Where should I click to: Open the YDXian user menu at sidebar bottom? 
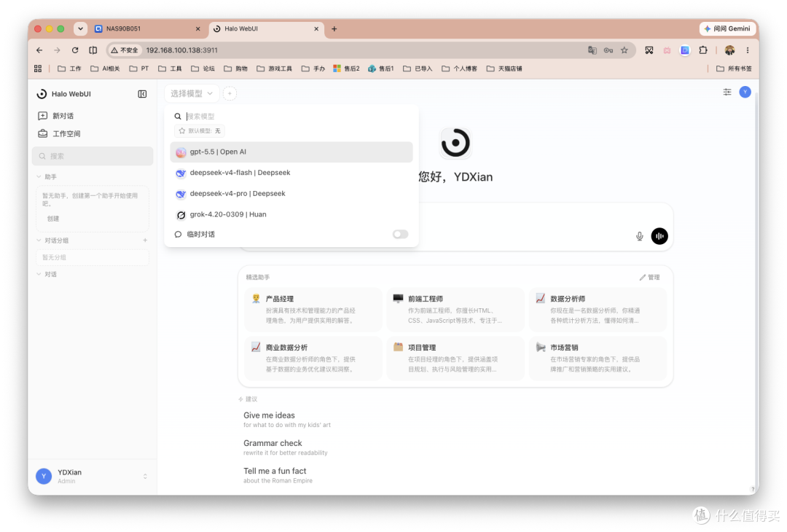click(93, 477)
